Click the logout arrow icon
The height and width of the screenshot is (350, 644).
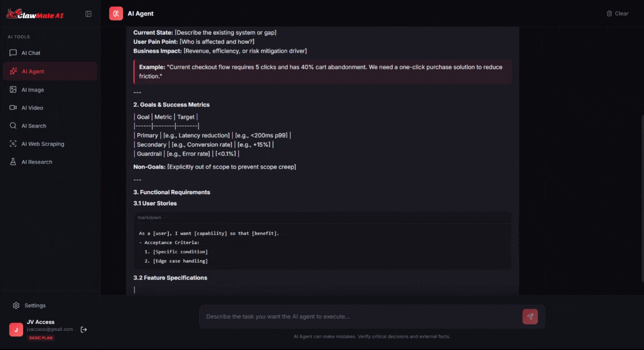point(84,329)
